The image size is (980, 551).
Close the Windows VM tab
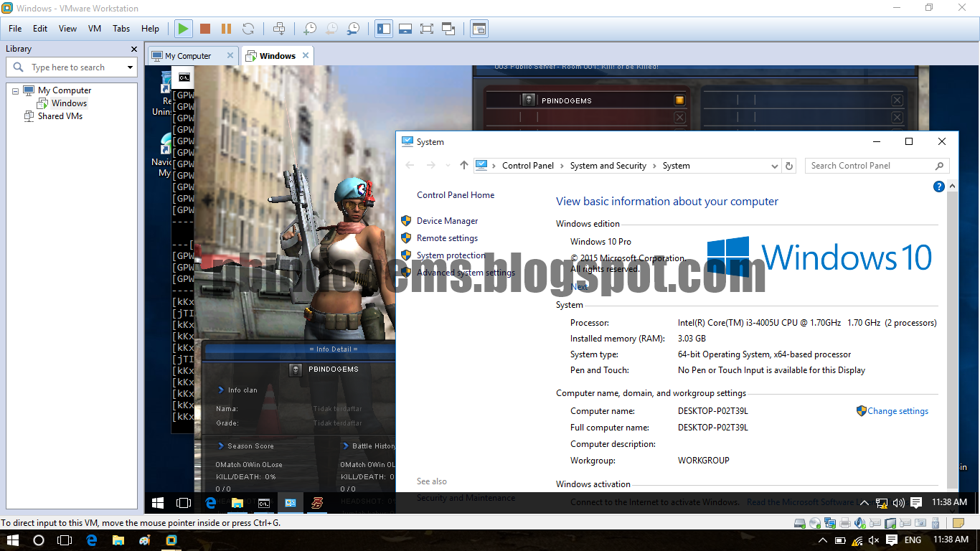click(306, 55)
